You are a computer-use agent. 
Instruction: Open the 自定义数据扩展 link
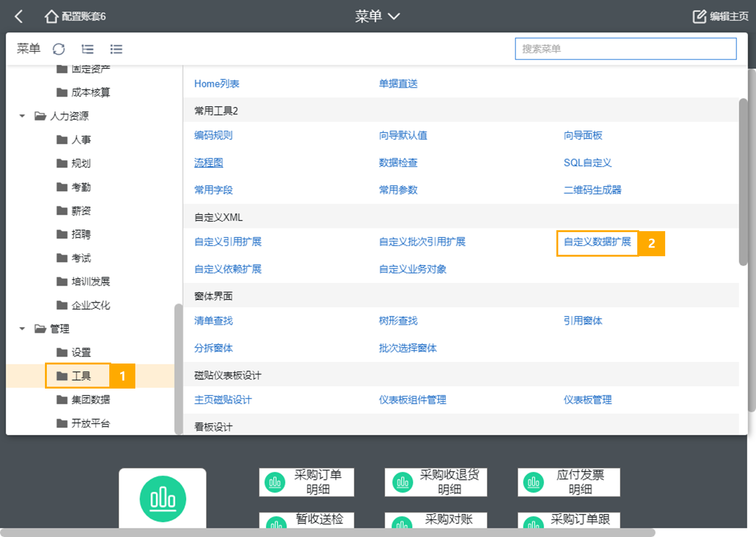coord(597,242)
